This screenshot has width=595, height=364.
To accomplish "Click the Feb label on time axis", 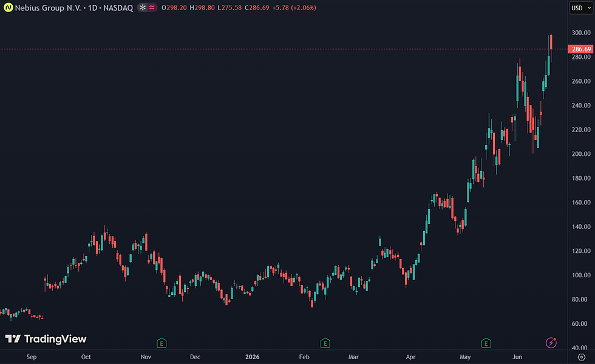I will 304,357.
